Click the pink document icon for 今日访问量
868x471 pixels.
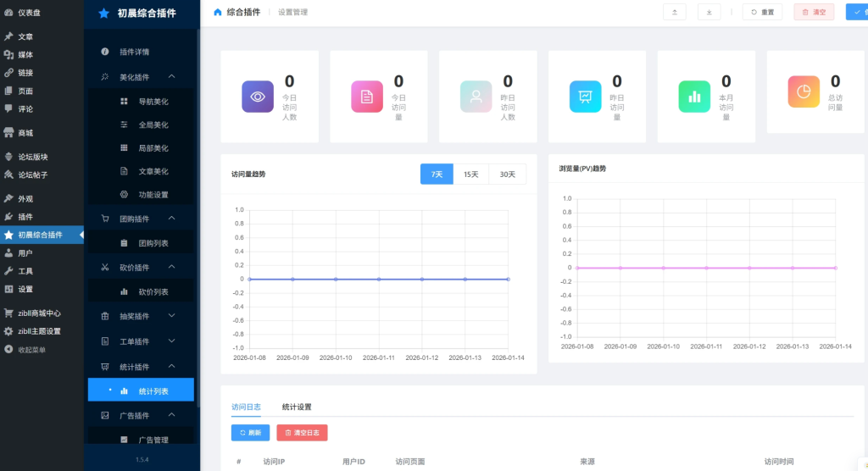[367, 97]
